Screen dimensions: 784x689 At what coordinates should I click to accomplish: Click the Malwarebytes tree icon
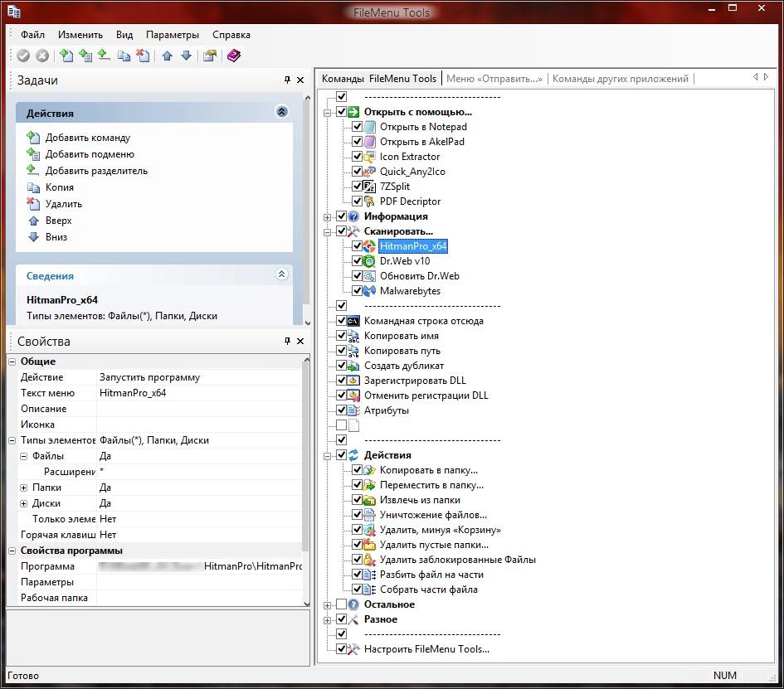(x=369, y=291)
